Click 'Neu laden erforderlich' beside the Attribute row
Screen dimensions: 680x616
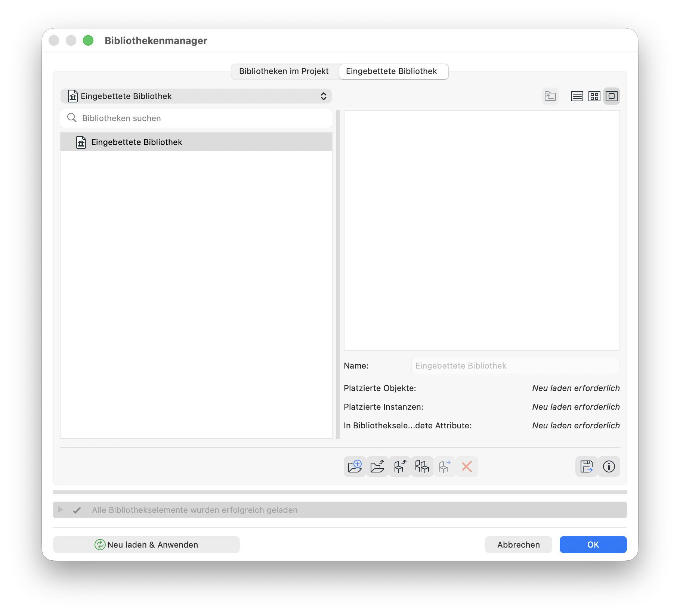[576, 426]
